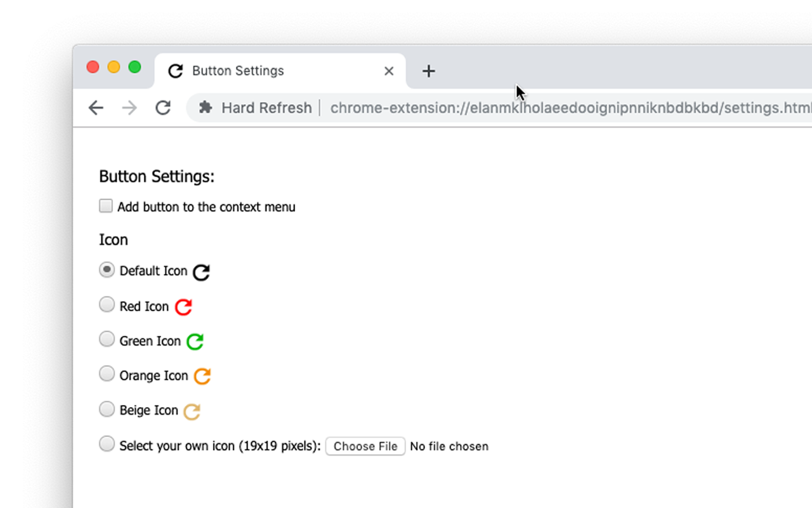The height and width of the screenshot is (508, 812).
Task: Click the orange refresh icon
Action: click(x=202, y=375)
